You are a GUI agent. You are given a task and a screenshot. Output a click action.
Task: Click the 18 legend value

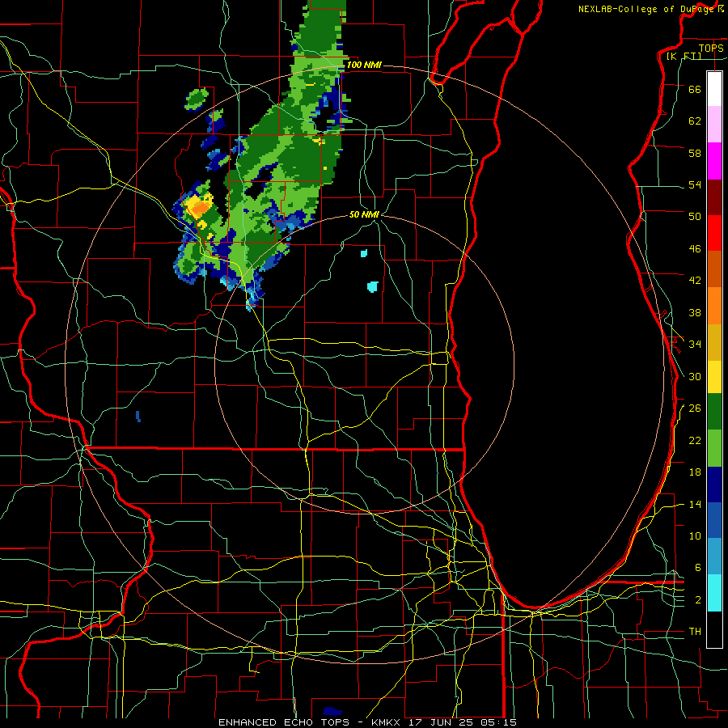695,472
